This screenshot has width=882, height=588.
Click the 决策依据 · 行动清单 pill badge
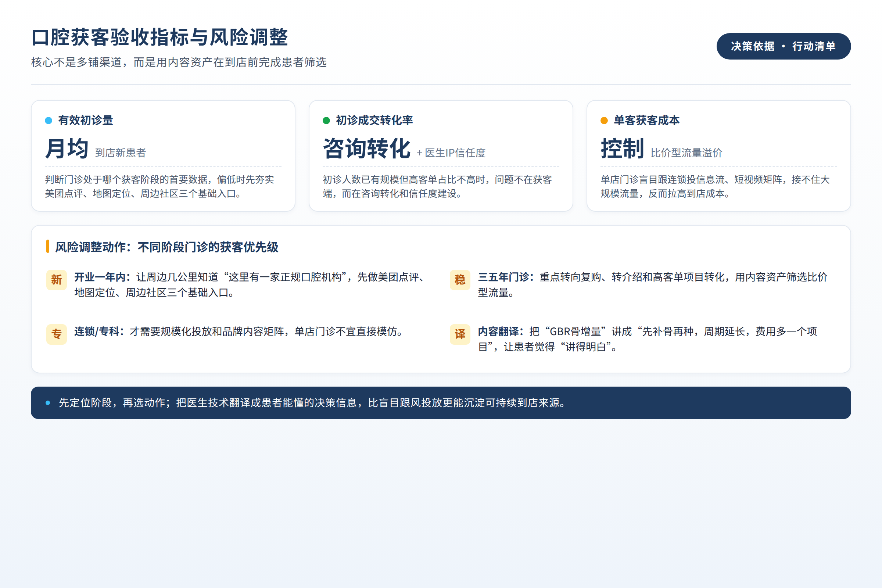784,46
